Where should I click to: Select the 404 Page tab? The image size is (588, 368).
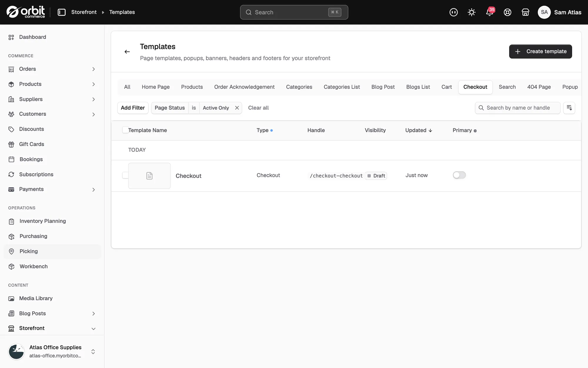tap(539, 87)
